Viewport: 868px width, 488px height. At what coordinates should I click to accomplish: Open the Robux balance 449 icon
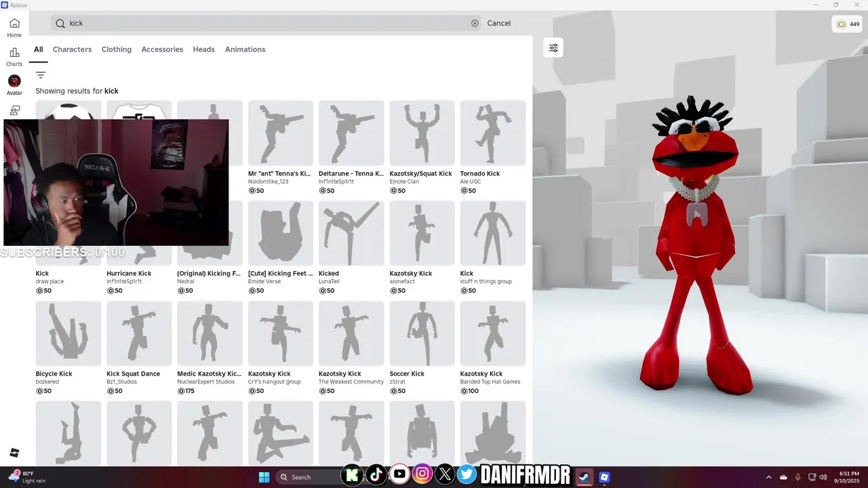[848, 24]
